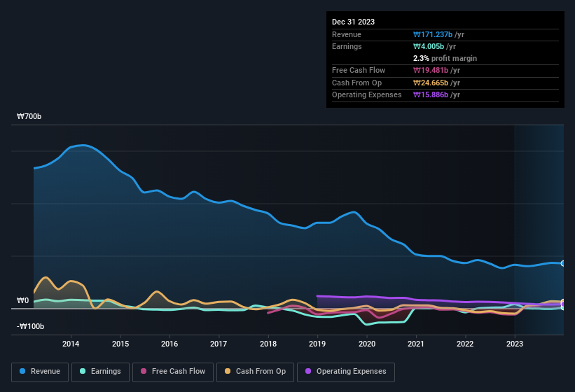The height and width of the screenshot is (392, 575).
Task: Click the 2.3% profit margin text
Action: tap(445, 58)
